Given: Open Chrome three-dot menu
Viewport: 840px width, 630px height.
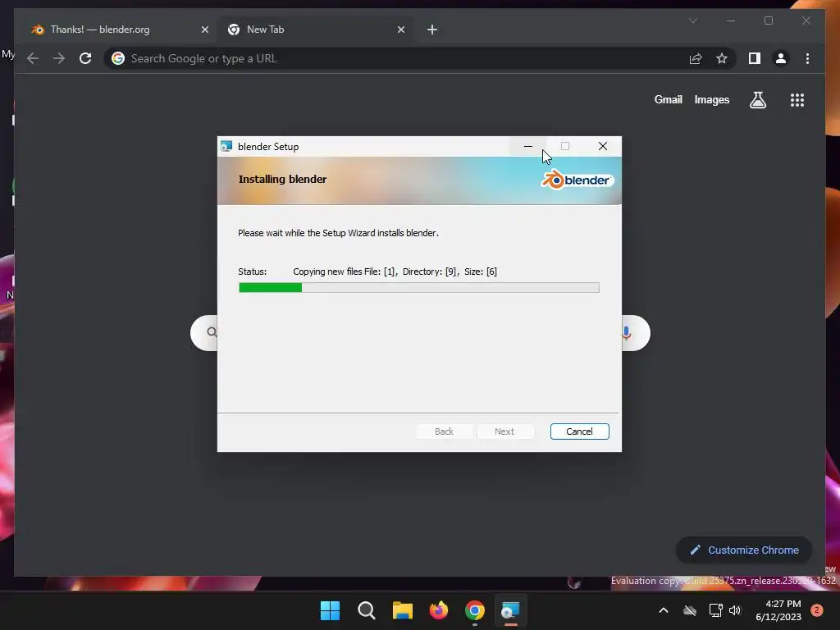Looking at the screenshot, I should point(807,58).
